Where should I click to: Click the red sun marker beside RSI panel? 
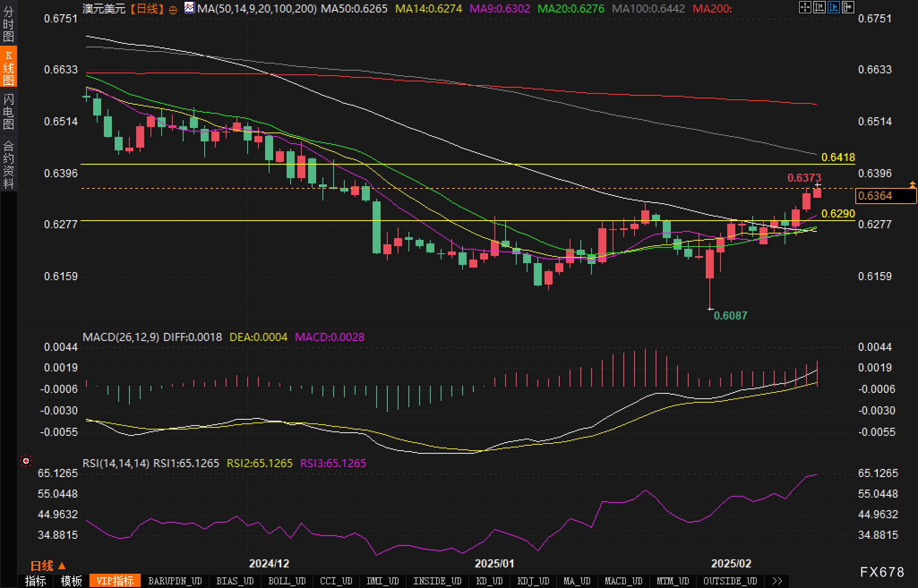point(26,461)
